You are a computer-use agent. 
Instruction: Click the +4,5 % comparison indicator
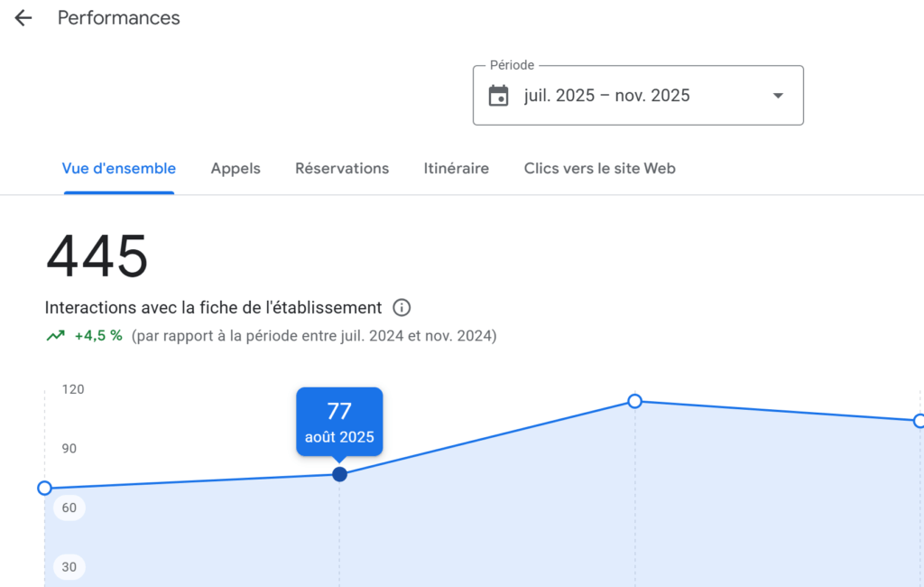point(95,335)
